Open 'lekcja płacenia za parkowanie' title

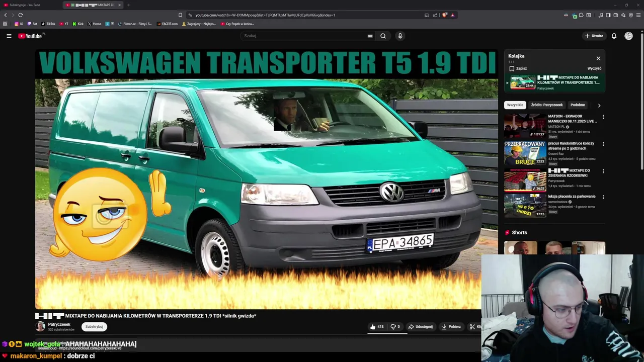click(572, 197)
